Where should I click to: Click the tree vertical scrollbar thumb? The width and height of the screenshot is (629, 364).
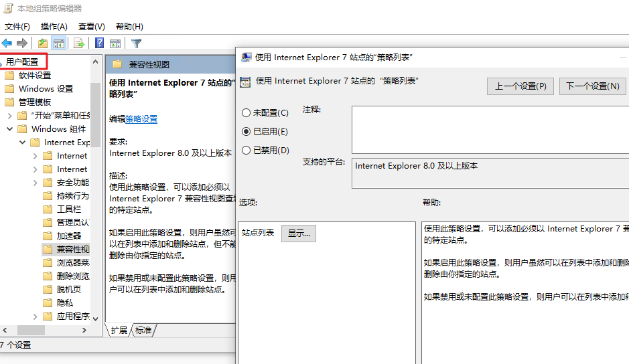(x=95, y=115)
